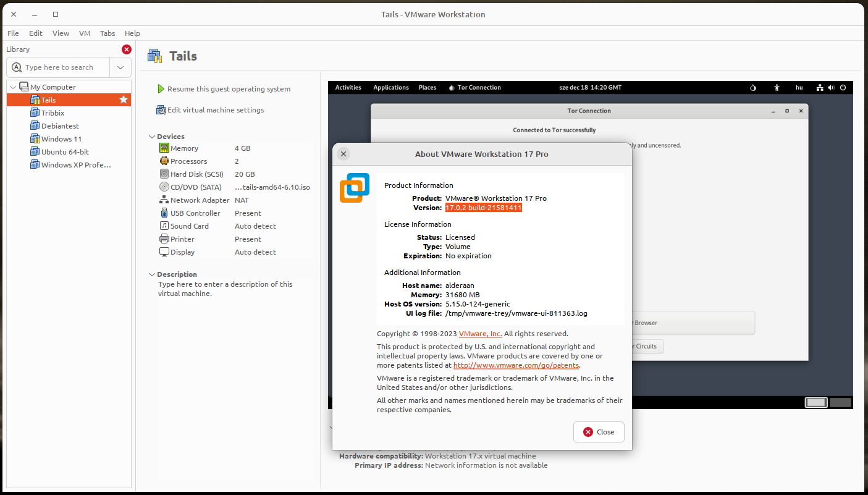Click the My Computer icon in tree

(24, 87)
